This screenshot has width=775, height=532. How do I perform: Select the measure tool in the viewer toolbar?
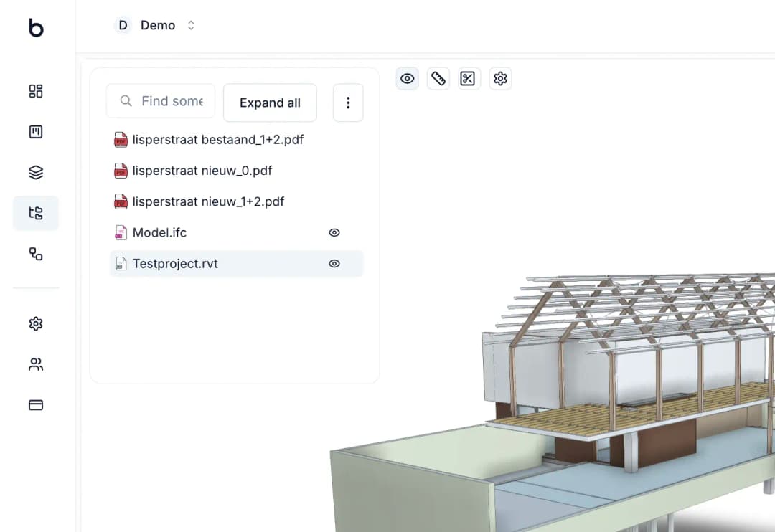point(438,78)
